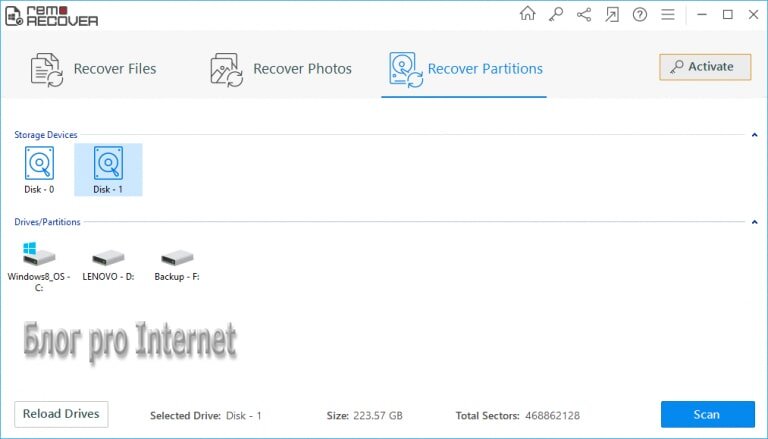Image resolution: width=768 pixels, height=439 pixels.
Task: Click the Activate button
Action: (x=705, y=67)
